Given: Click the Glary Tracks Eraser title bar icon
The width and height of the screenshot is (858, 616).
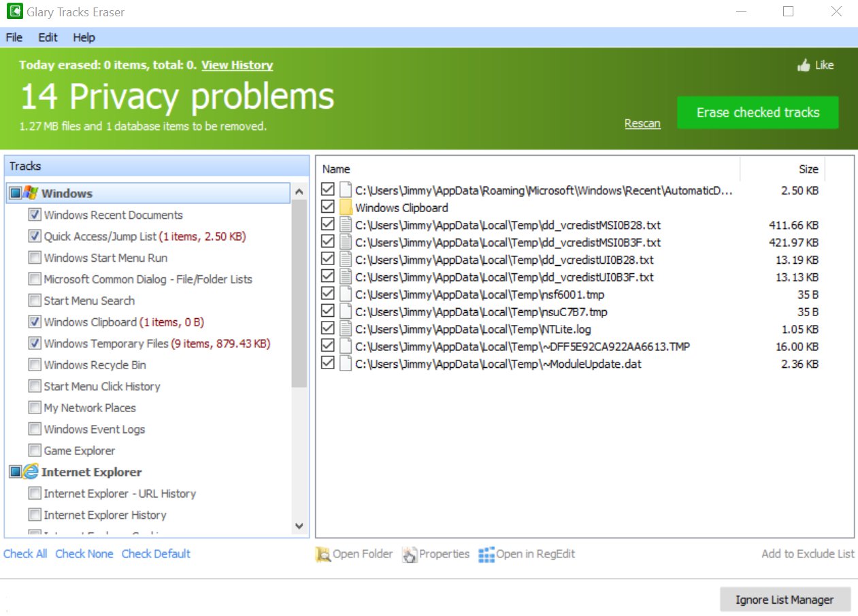Looking at the screenshot, I should coord(14,12).
